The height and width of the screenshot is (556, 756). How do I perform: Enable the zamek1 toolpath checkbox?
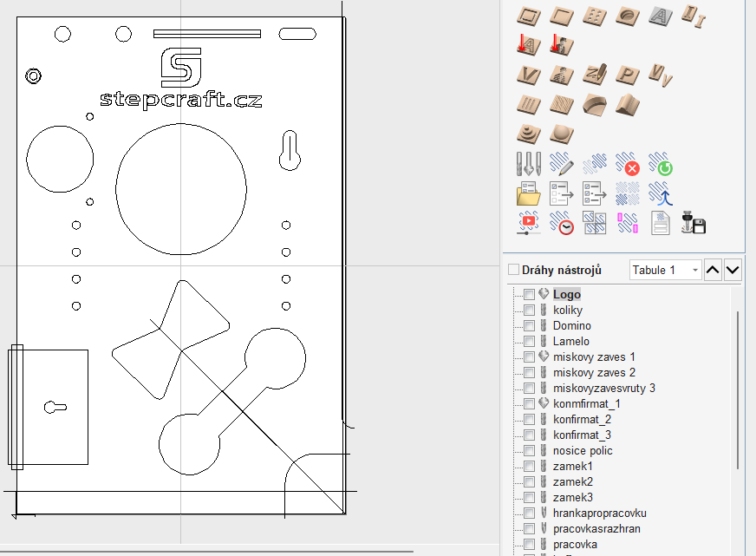pos(530,467)
